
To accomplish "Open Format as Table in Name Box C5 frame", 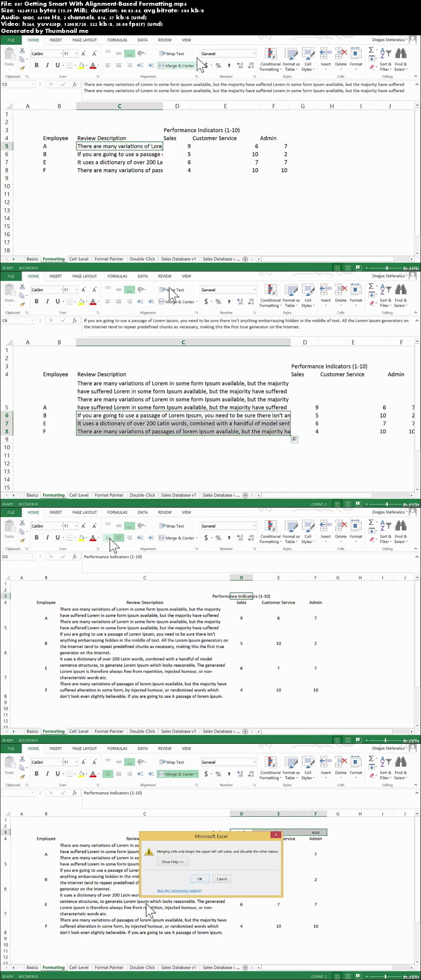I will pyautogui.click(x=291, y=59).
